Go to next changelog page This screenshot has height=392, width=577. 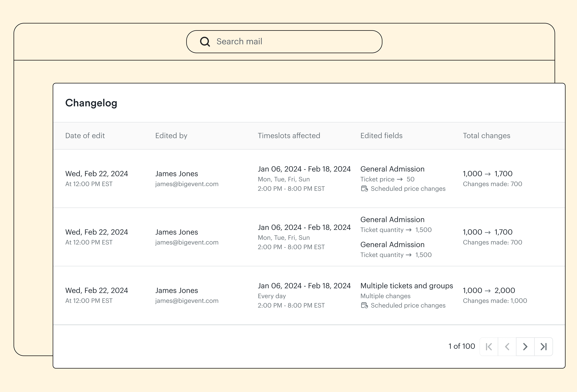tap(525, 347)
